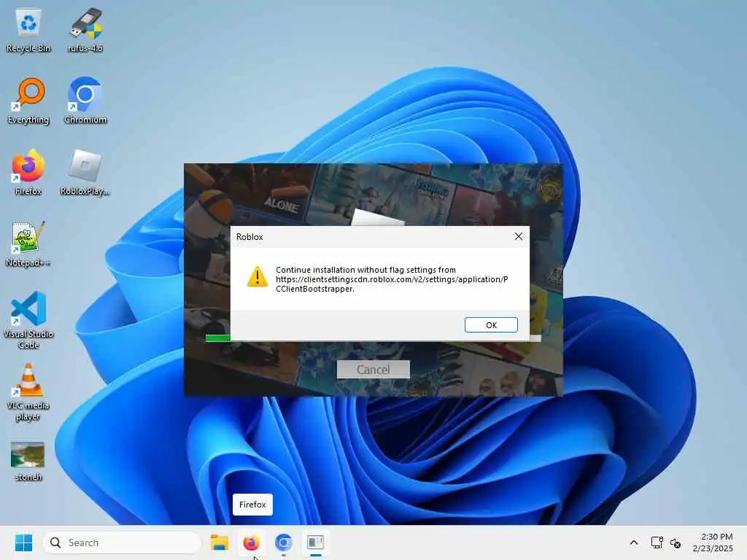Click the green install progress bar
Image resolution: width=747 pixels, height=560 pixels.
(217, 338)
